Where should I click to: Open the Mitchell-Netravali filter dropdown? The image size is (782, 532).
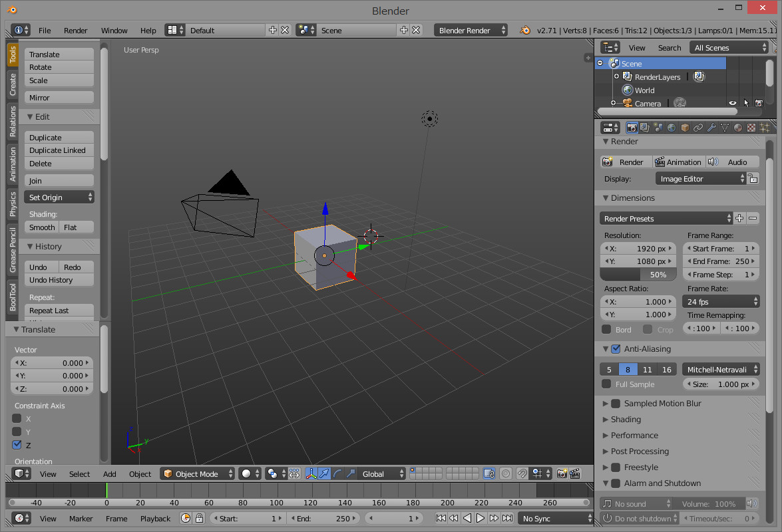(x=721, y=370)
